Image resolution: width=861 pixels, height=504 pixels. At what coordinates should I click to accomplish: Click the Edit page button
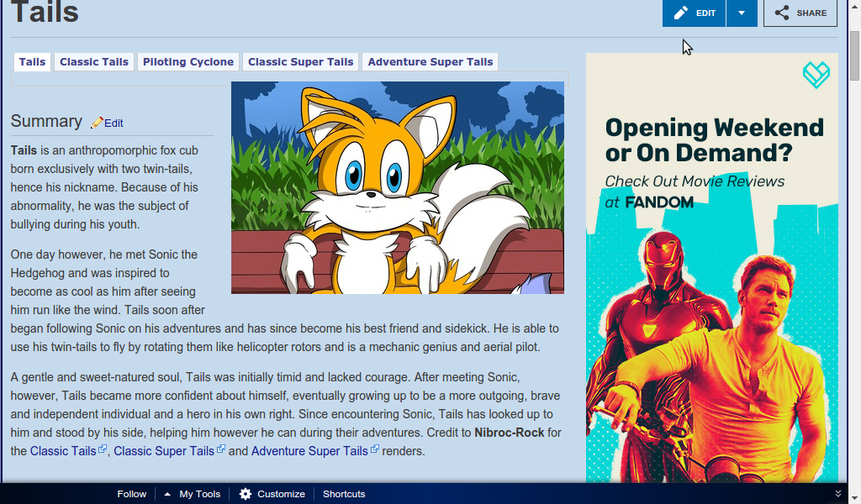(x=694, y=13)
